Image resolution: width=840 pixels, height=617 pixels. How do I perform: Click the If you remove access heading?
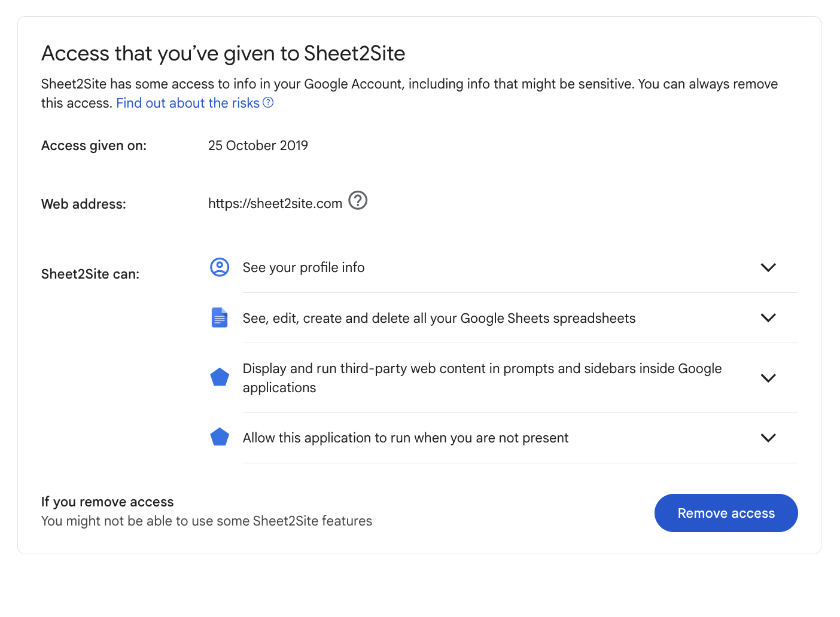[107, 502]
